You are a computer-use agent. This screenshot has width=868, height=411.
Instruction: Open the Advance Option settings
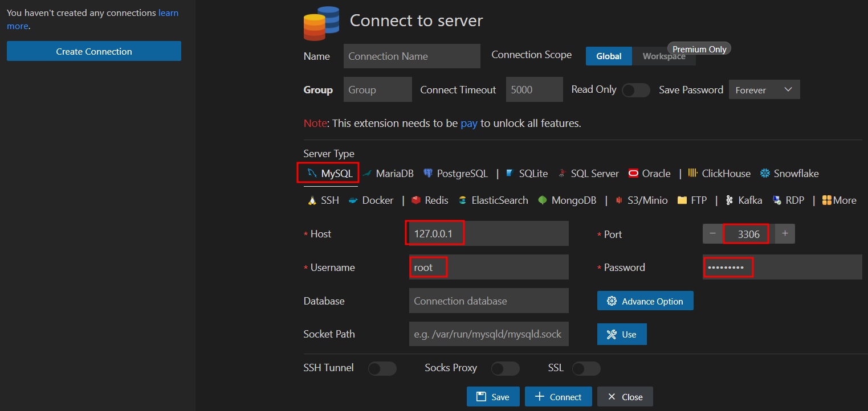pyautogui.click(x=645, y=301)
